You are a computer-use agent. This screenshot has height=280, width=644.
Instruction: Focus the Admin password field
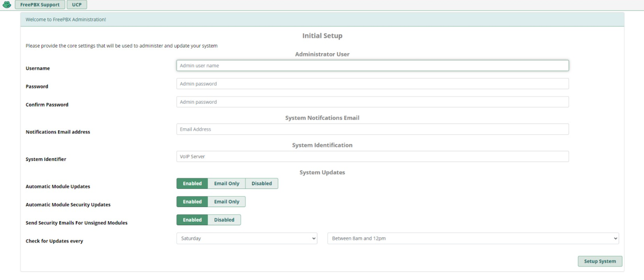pyautogui.click(x=373, y=83)
